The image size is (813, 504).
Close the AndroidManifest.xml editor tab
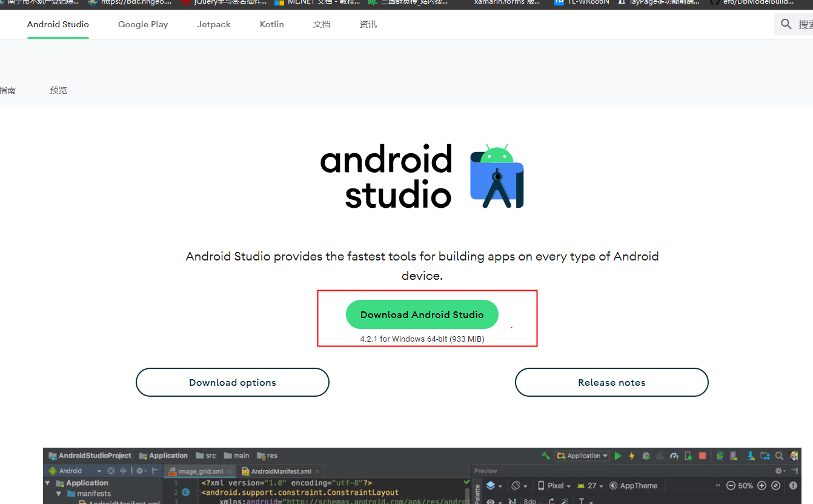[x=318, y=471]
